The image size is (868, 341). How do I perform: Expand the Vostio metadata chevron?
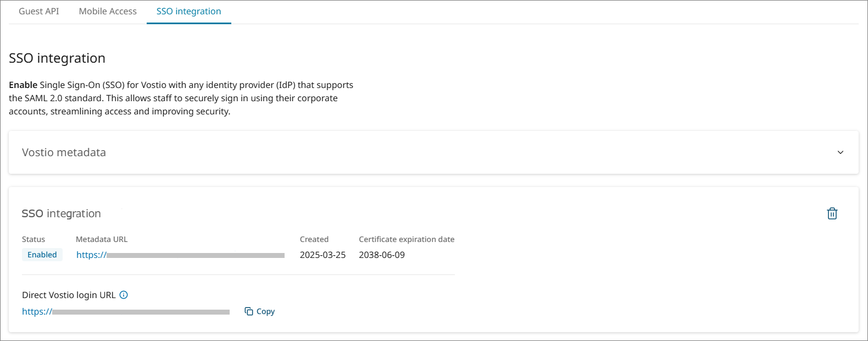(x=840, y=152)
